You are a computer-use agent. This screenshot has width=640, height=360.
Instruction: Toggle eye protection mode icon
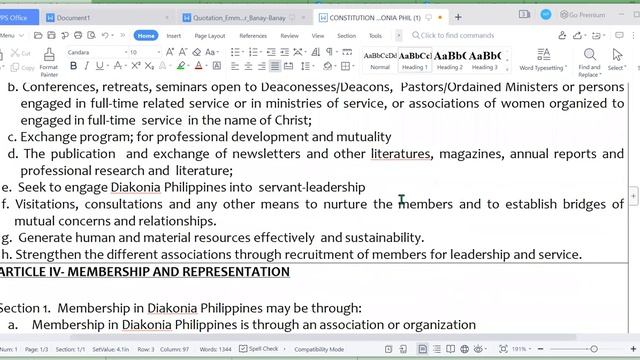(x=478, y=349)
